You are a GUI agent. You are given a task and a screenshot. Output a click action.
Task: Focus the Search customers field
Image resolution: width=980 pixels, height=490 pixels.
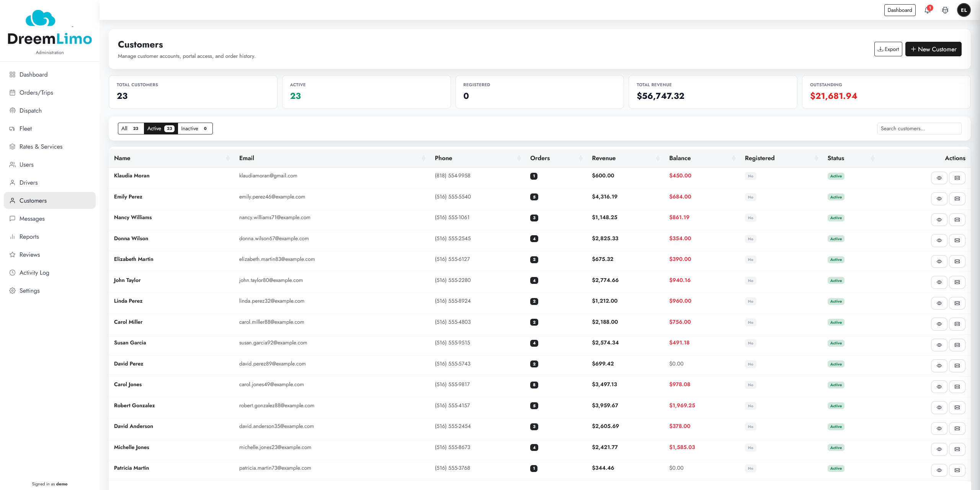(x=919, y=128)
